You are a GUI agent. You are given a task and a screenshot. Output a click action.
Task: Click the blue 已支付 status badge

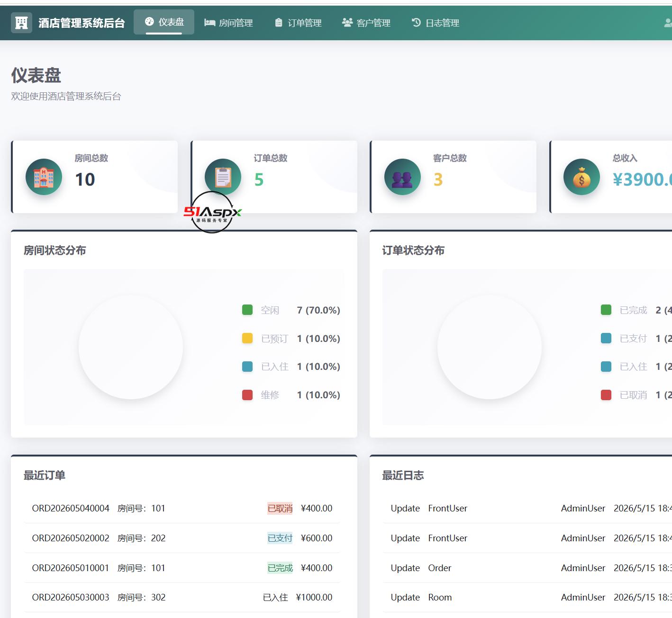(x=280, y=538)
